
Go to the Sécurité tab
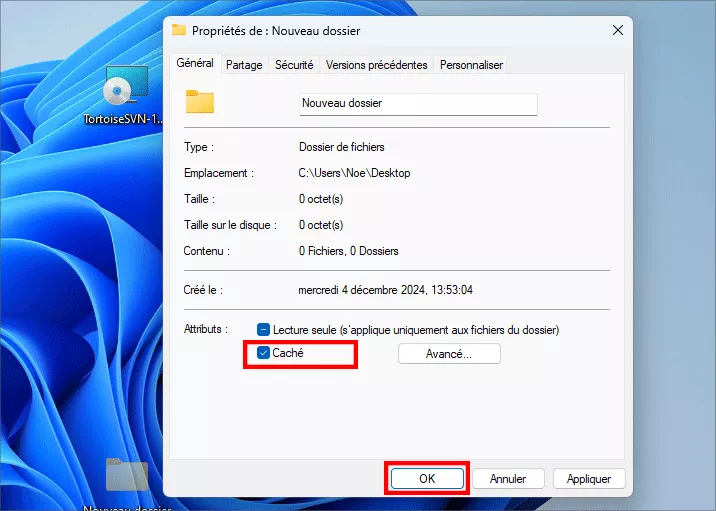coord(293,65)
